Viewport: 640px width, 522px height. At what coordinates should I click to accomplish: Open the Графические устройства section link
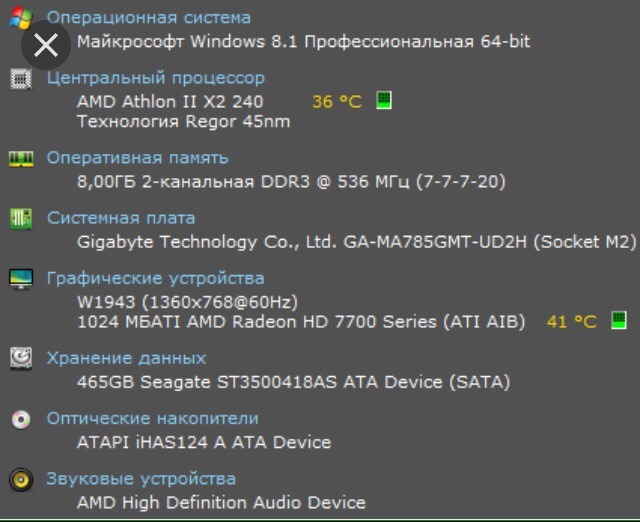click(155, 277)
